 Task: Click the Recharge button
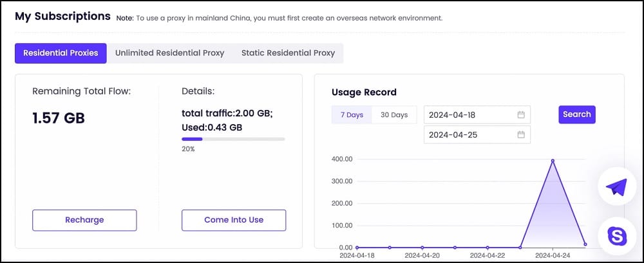coord(84,221)
